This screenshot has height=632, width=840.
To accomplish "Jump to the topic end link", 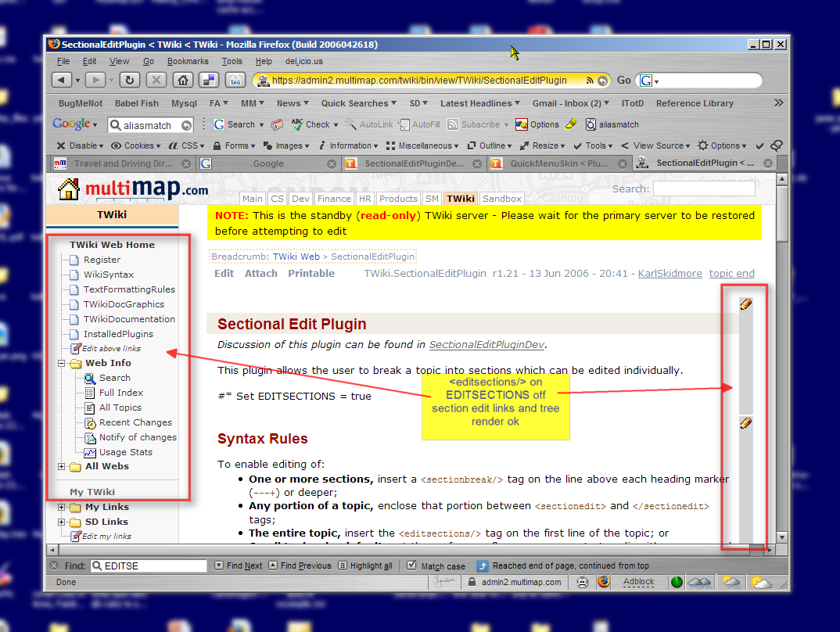I will coord(732,273).
